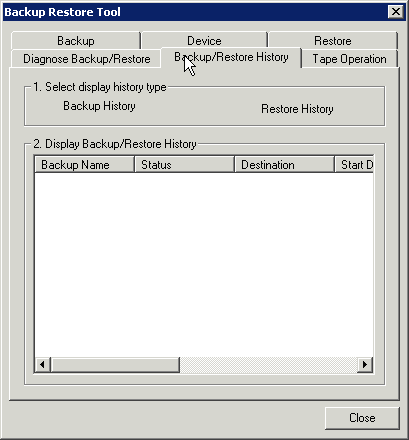Click the Close button at bottom
Viewport: 409px width, 440px height.
click(362, 418)
